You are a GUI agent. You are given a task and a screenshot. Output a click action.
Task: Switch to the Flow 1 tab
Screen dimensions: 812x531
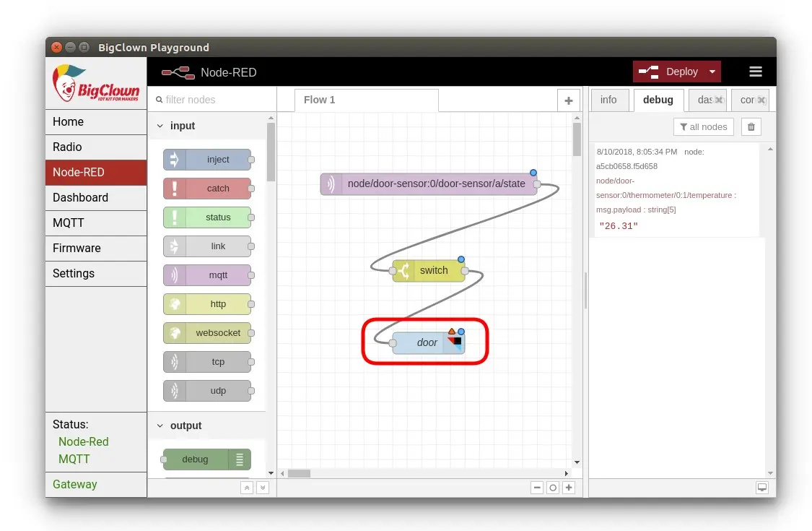366,100
